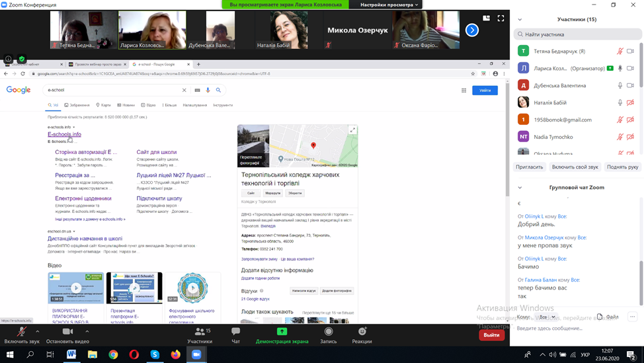Collapse Участники (15) panel chevron

coord(520,19)
